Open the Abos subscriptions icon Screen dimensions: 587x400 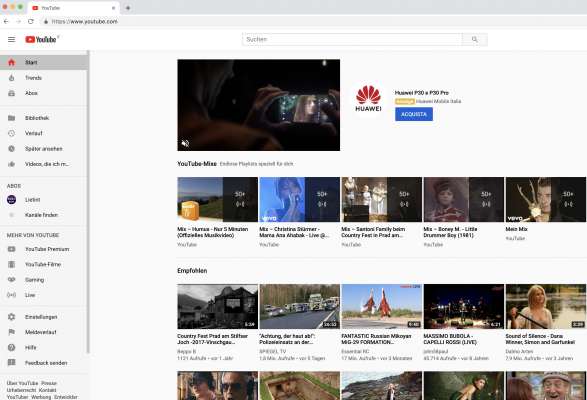(12, 93)
